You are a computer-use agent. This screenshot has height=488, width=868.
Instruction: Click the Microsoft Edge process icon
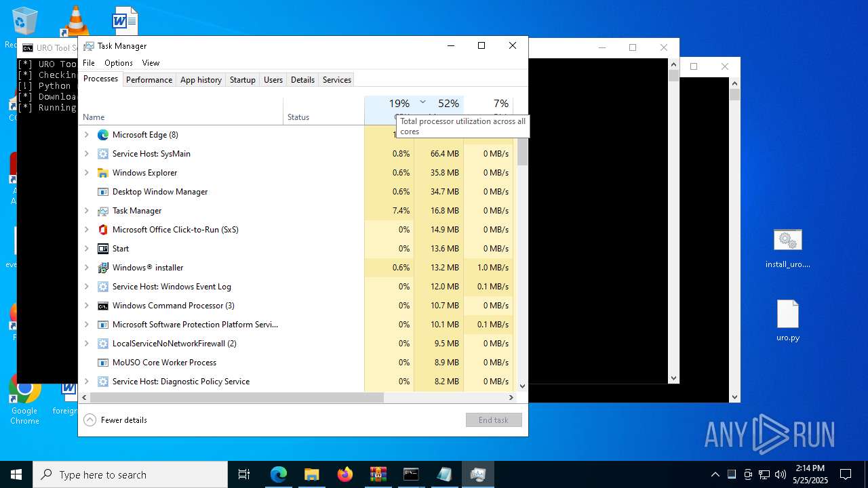pyautogui.click(x=103, y=135)
